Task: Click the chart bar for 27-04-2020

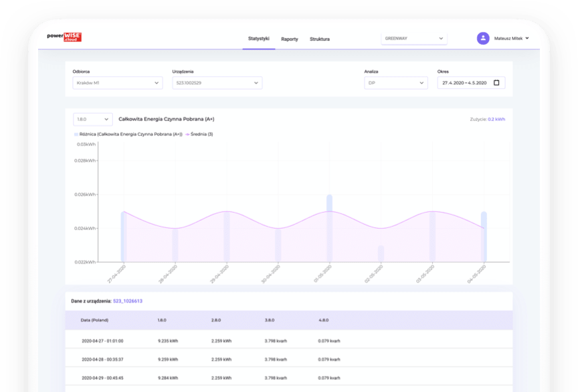Action: pos(124,237)
